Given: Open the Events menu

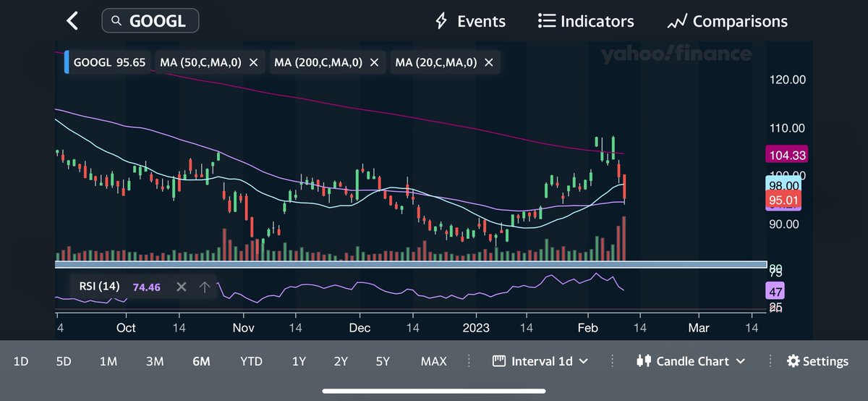Looking at the screenshot, I should (x=470, y=21).
